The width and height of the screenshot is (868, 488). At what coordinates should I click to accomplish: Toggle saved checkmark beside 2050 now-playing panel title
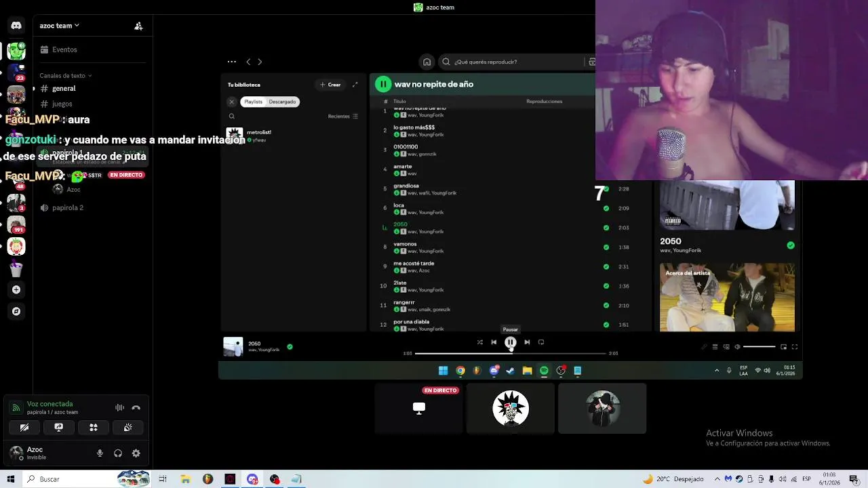[x=790, y=245]
